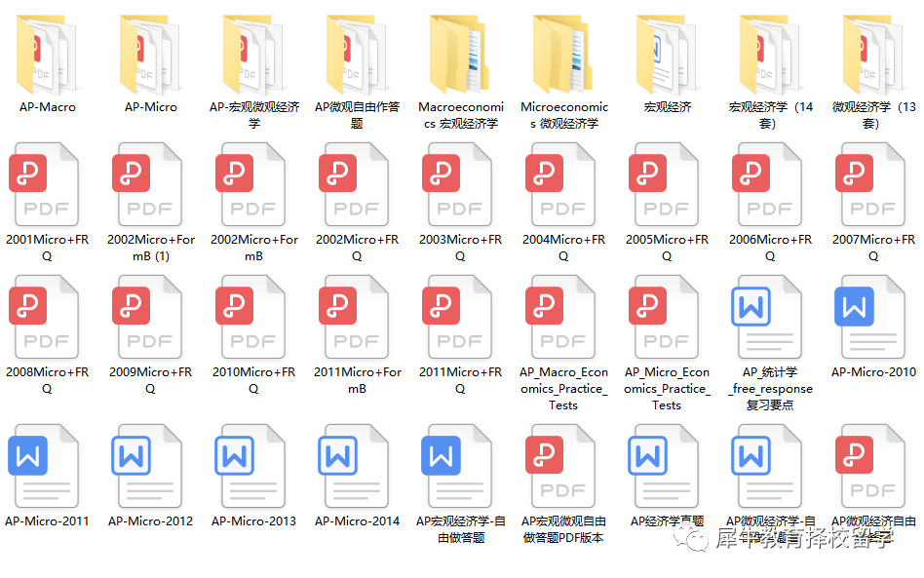The width and height of the screenshot is (924, 578).
Task: Select the 2011Micro+FRQ PDF icon
Action: click(x=457, y=317)
